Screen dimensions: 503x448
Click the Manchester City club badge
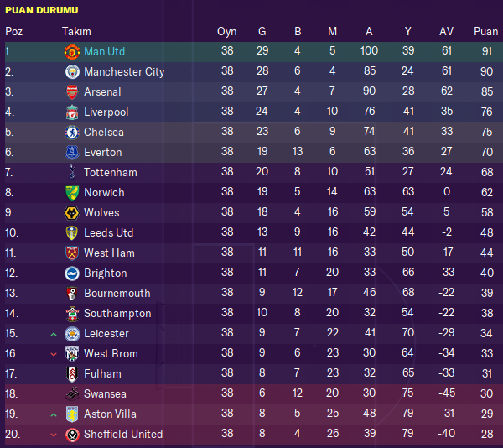[71, 71]
